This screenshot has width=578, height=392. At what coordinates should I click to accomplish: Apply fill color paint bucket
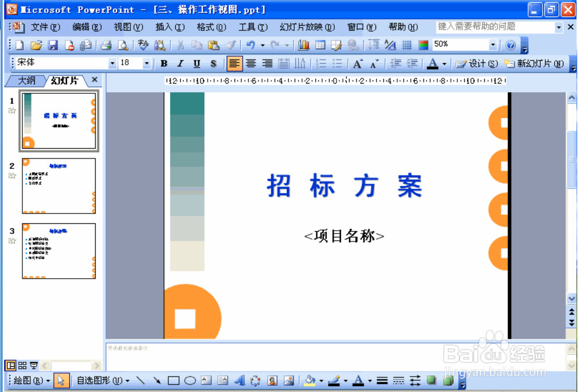(310, 380)
